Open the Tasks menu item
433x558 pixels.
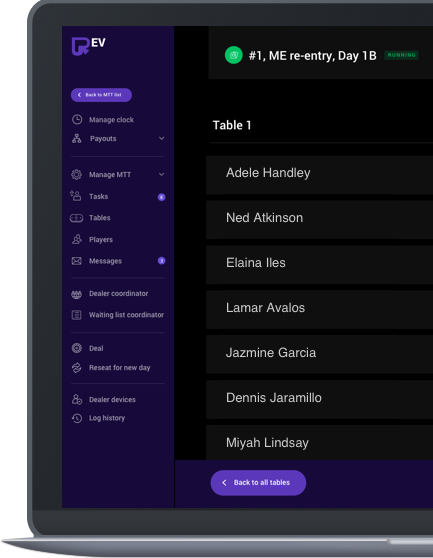[99, 196]
